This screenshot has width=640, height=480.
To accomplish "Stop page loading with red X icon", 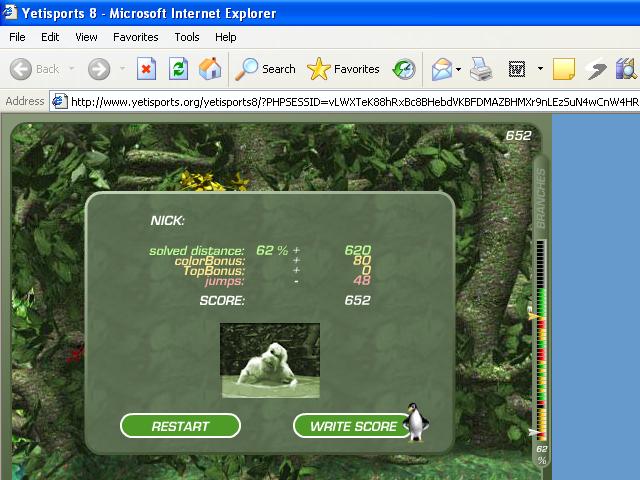I will [x=146, y=69].
